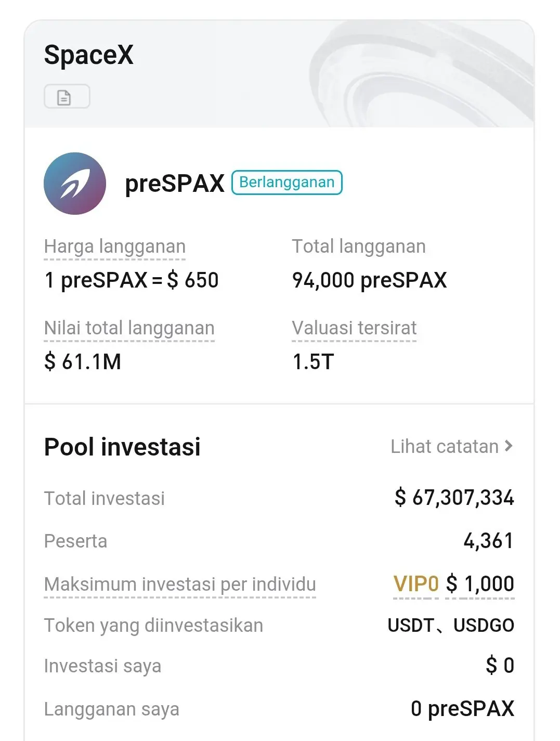
Task: Tap the USDT、USDGO token value
Action: pyautogui.click(x=451, y=625)
